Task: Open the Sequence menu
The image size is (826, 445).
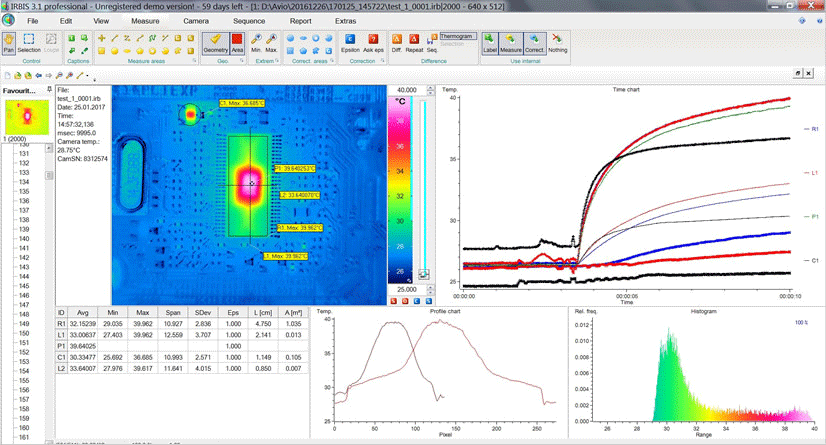Action: (x=249, y=21)
